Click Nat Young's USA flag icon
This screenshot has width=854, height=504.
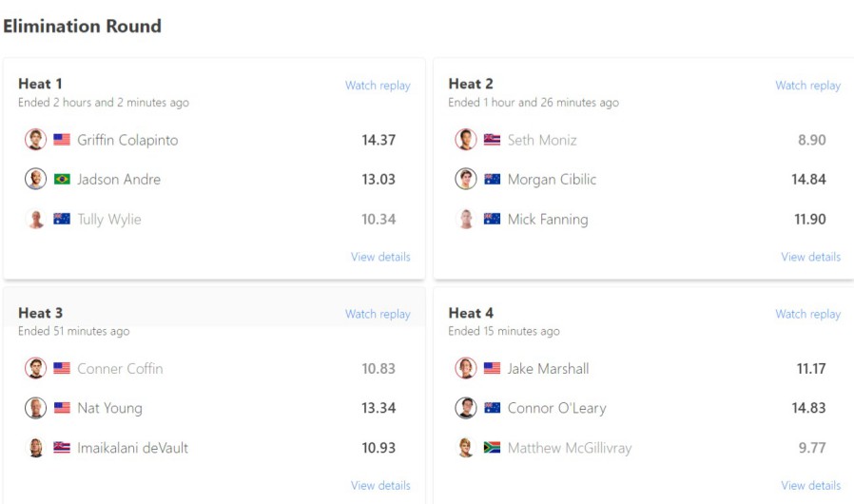62,408
